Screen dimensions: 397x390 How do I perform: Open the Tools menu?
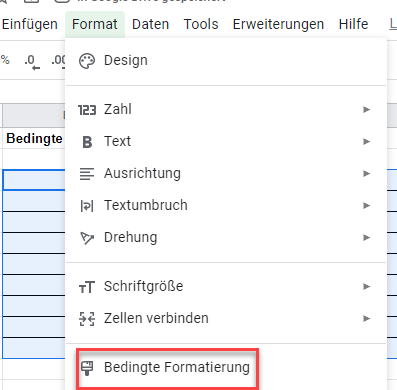(201, 24)
